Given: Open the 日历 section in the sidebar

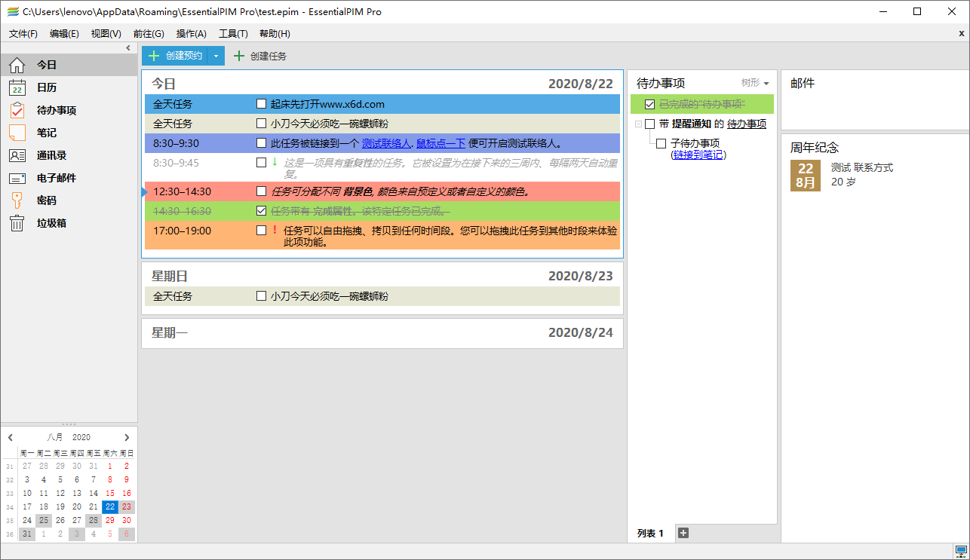Looking at the screenshot, I should point(45,87).
